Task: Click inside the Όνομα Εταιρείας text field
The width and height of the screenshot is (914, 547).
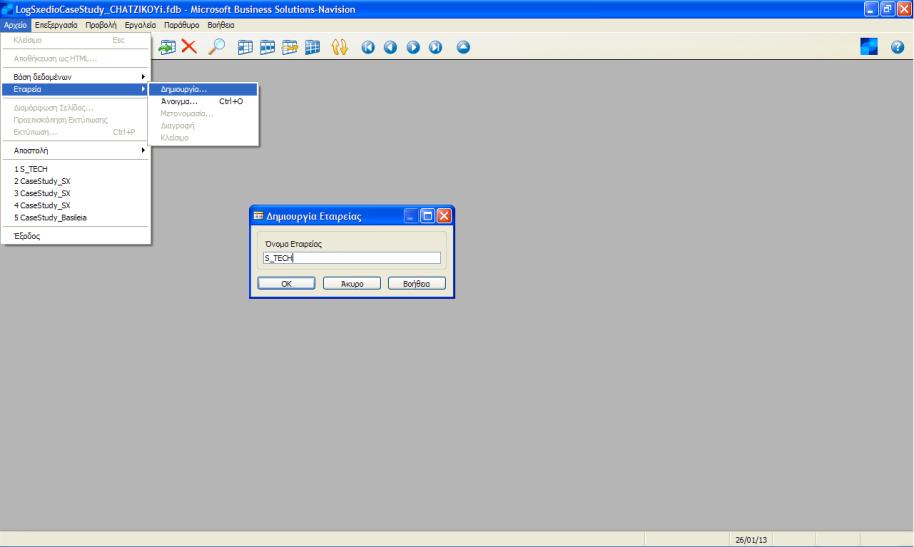Action: 351,258
